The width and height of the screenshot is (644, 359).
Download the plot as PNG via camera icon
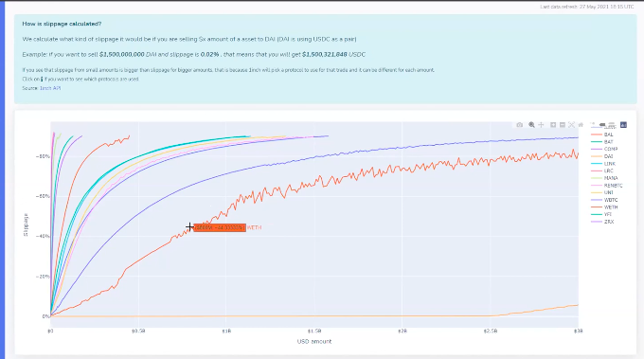[520, 124]
